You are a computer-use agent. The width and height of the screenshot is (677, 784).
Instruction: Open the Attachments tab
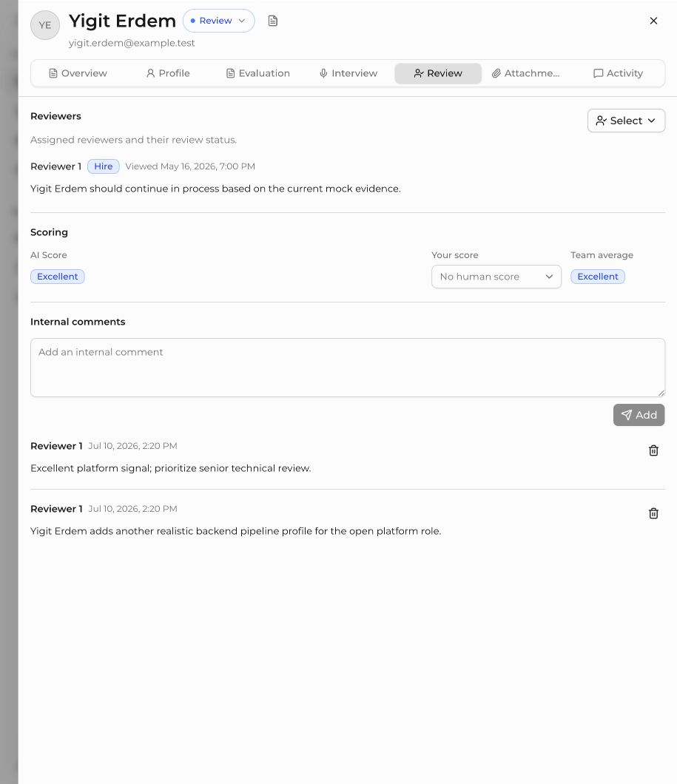(x=526, y=73)
